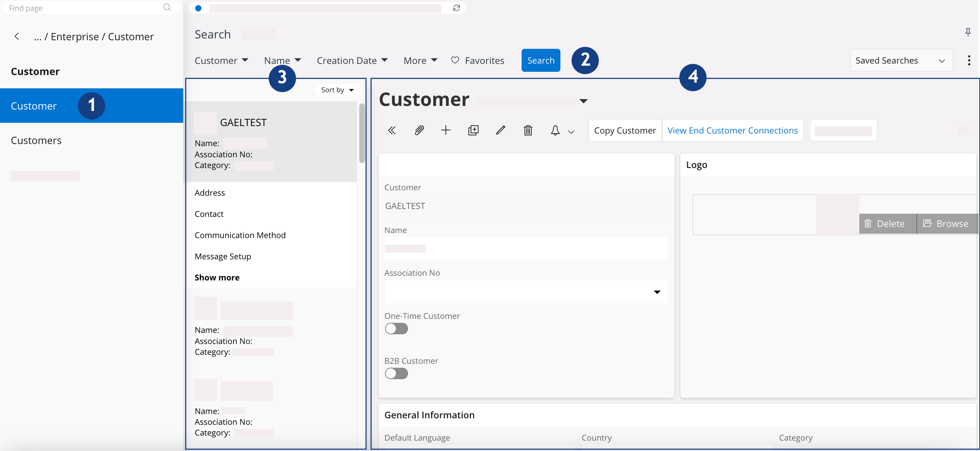Click the pencil edit icon

pyautogui.click(x=501, y=130)
